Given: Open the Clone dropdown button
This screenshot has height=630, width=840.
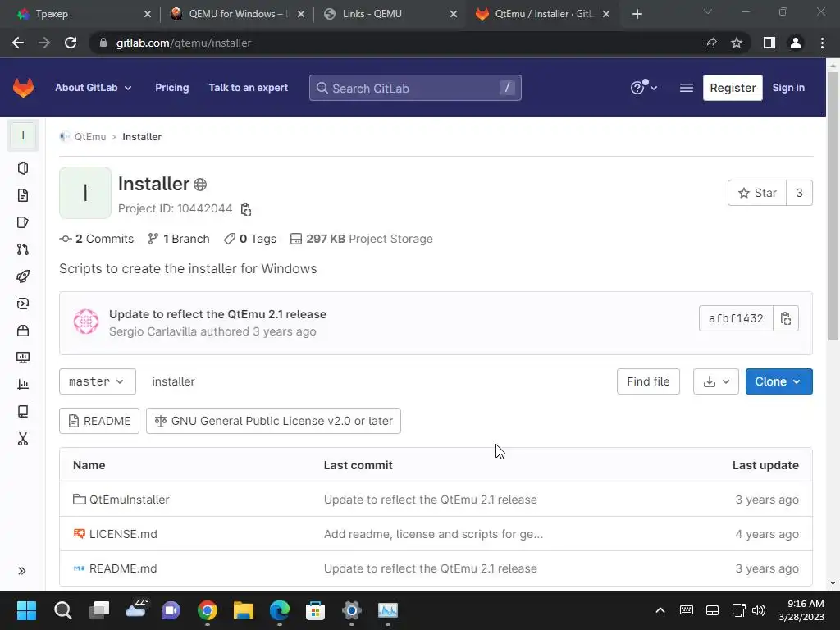Looking at the screenshot, I should pyautogui.click(x=779, y=381).
